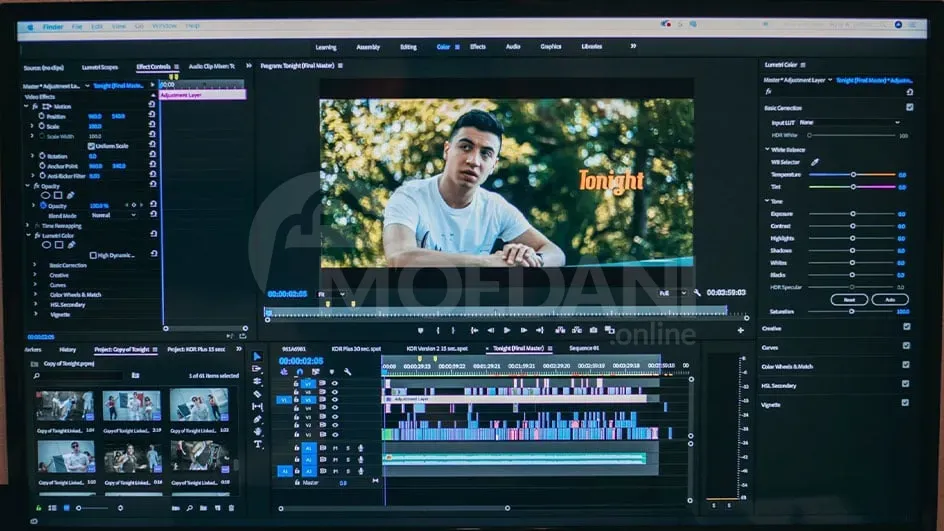The height and width of the screenshot is (531, 944).
Task: Click the Reset button in Tone
Action: (x=849, y=299)
